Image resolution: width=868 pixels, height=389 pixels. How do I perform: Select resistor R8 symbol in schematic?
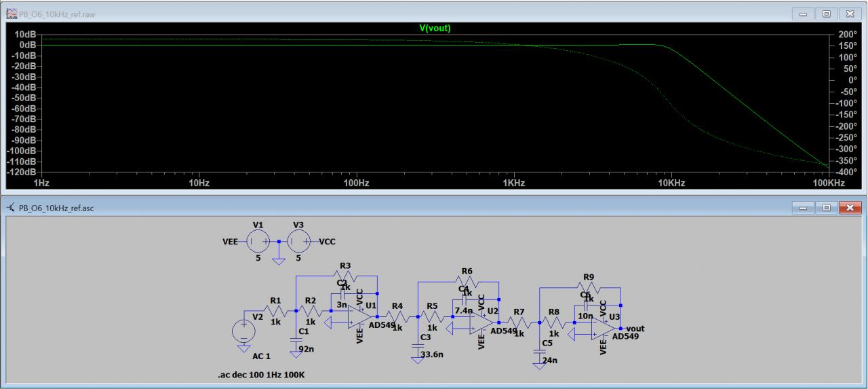pyautogui.click(x=554, y=322)
